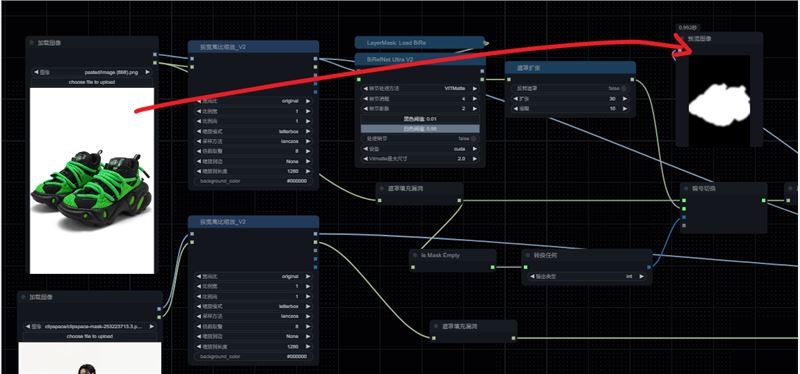Increase the value 30 using its right arrow
The image size is (800, 374).
pyautogui.click(x=625, y=98)
